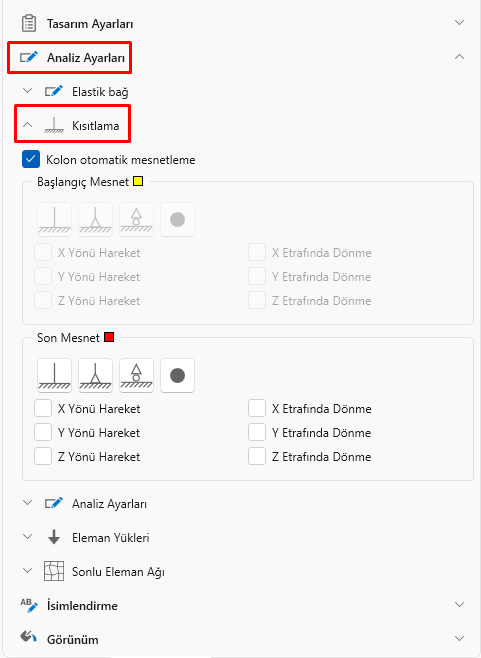Click the red Son Mesnet color swatch

[109, 337]
